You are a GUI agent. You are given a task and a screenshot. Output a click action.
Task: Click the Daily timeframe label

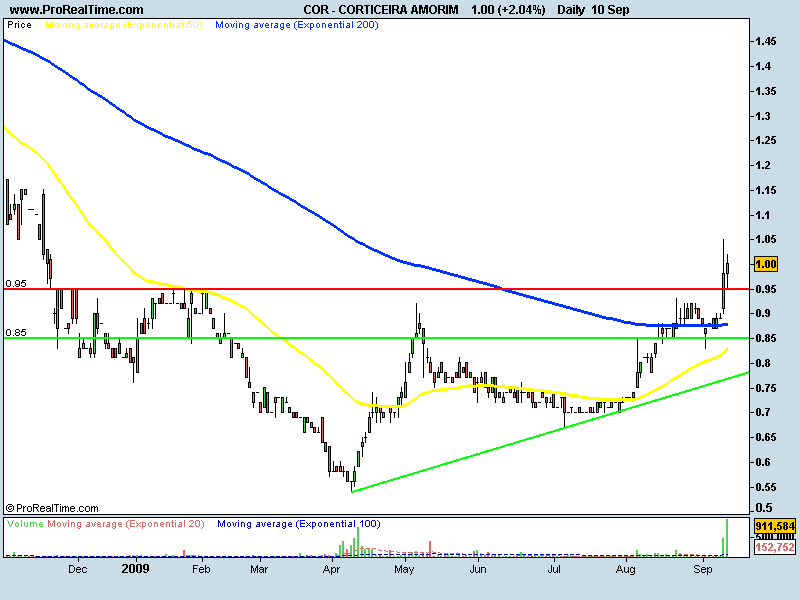[570, 10]
